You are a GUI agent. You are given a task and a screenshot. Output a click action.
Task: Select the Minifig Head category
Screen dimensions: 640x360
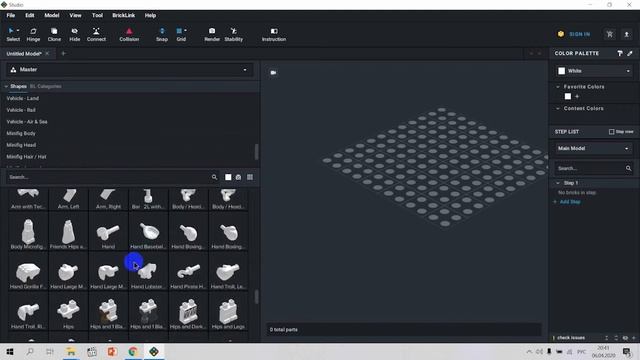coord(21,145)
